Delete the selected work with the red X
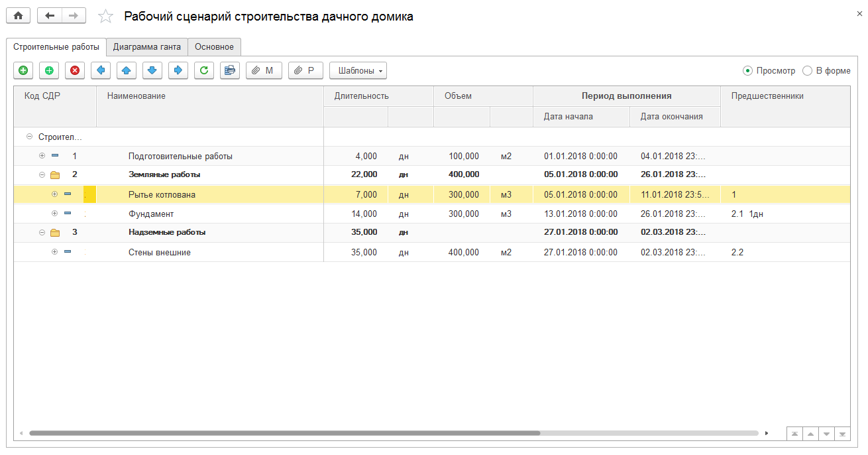868x455 pixels. pyautogui.click(x=75, y=70)
